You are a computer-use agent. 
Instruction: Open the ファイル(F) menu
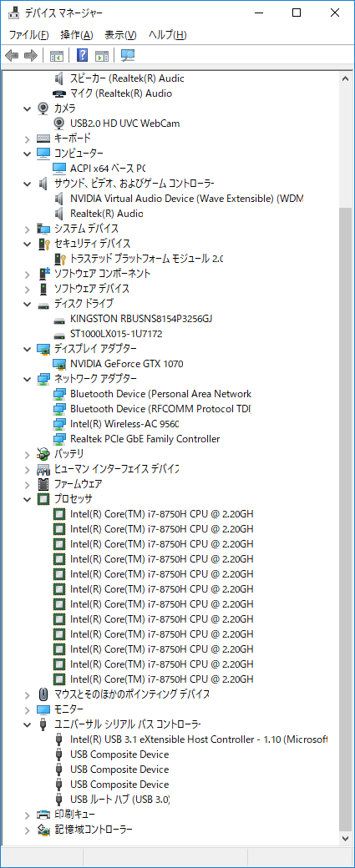(28, 35)
